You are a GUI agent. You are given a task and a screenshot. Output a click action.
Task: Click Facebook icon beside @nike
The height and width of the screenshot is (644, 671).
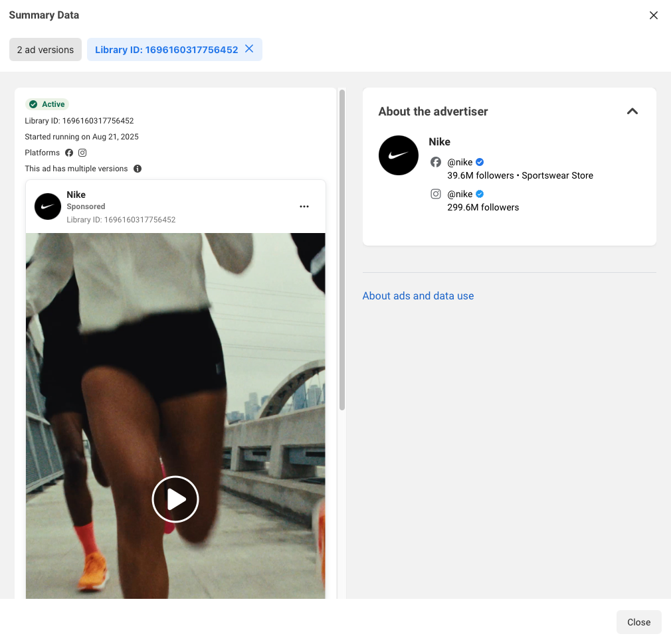pos(436,162)
